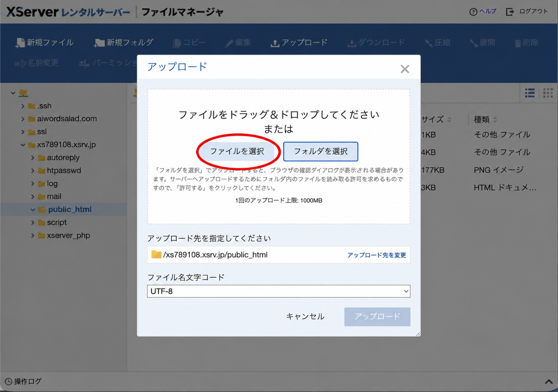Close the アップロード dialog with X

tap(405, 69)
